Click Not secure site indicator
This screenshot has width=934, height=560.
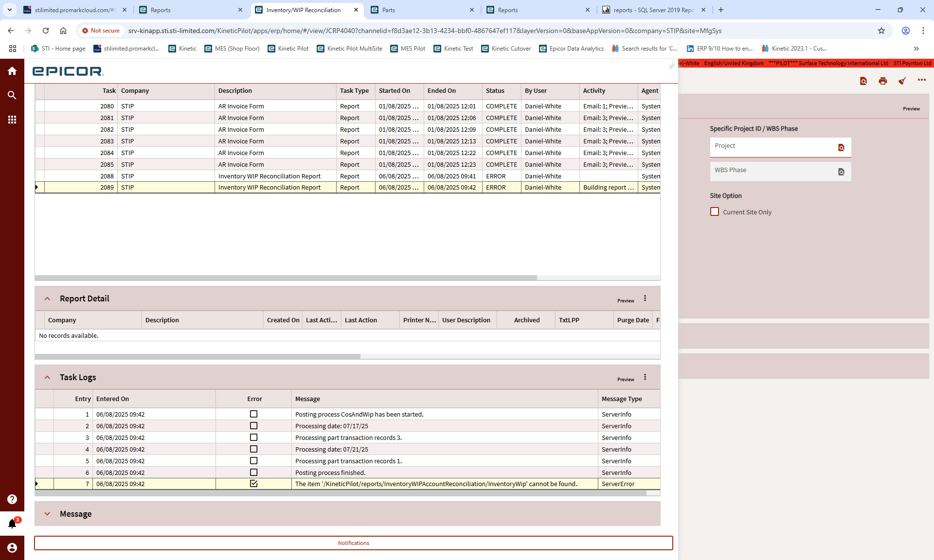(101, 31)
